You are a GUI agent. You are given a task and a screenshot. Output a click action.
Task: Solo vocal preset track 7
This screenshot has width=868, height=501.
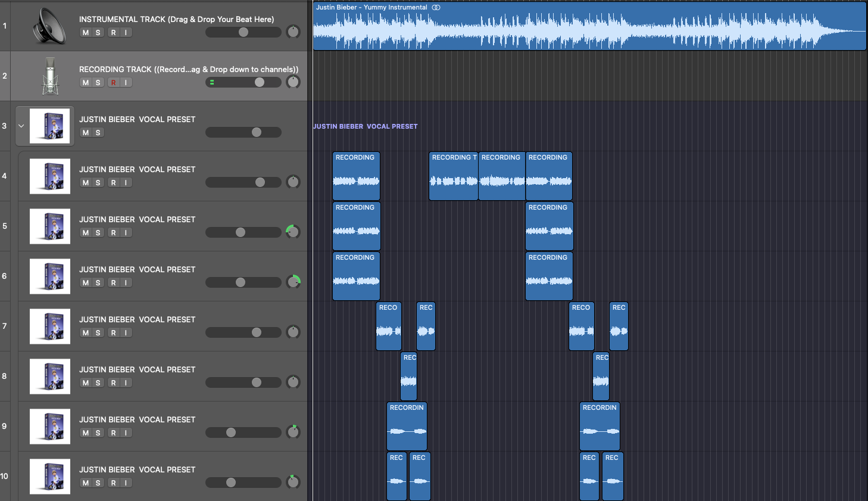pos(98,333)
